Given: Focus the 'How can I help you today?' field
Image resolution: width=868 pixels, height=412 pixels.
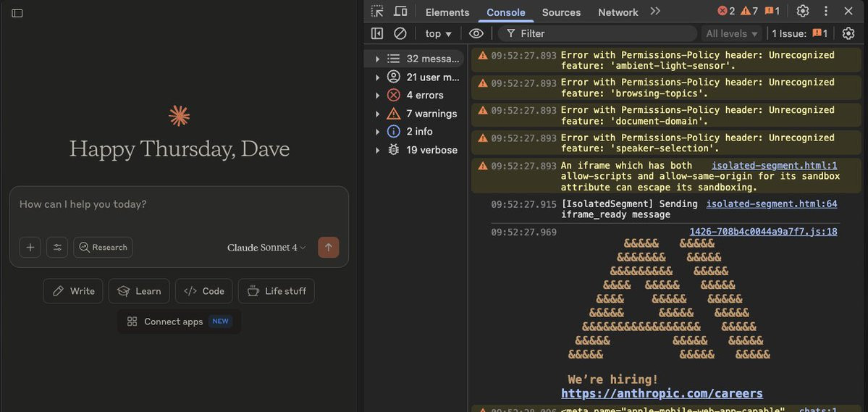Looking at the screenshot, I should (x=180, y=204).
